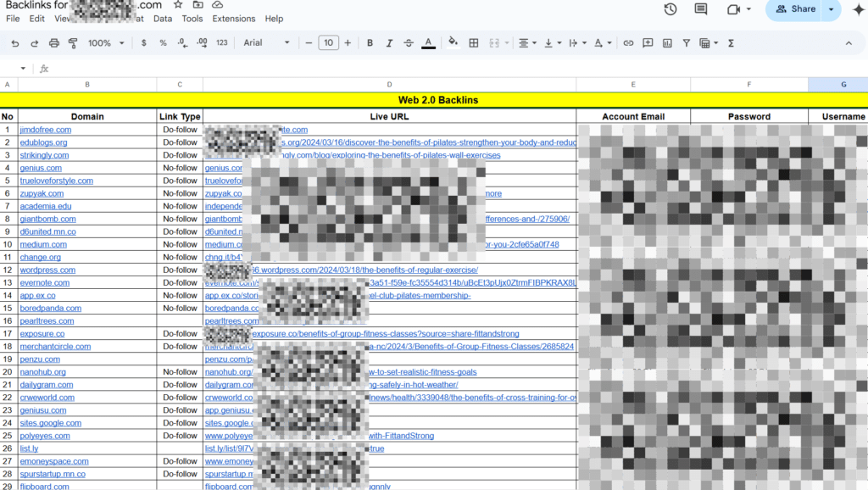Click the font size field showing 10
Image resolution: width=868 pixels, height=490 pixels.
tap(328, 42)
